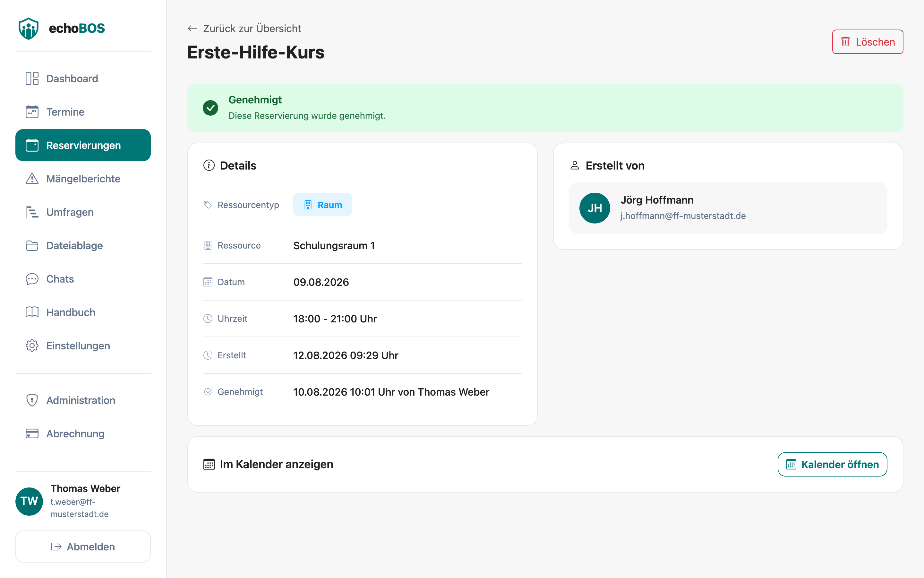Click the Dashboard grid icon in sidebar

click(x=32, y=78)
